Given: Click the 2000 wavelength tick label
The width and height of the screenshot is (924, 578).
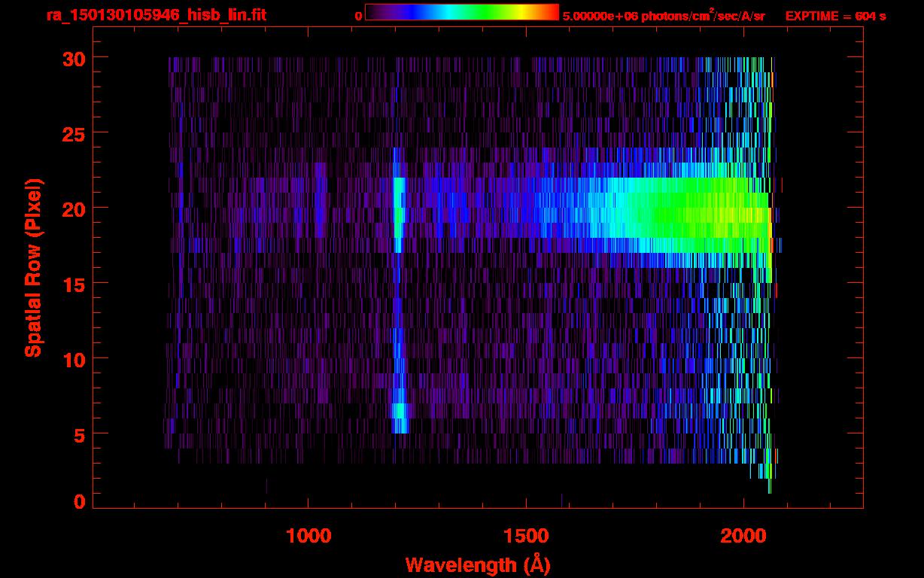Looking at the screenshot, I should point(743,536).
